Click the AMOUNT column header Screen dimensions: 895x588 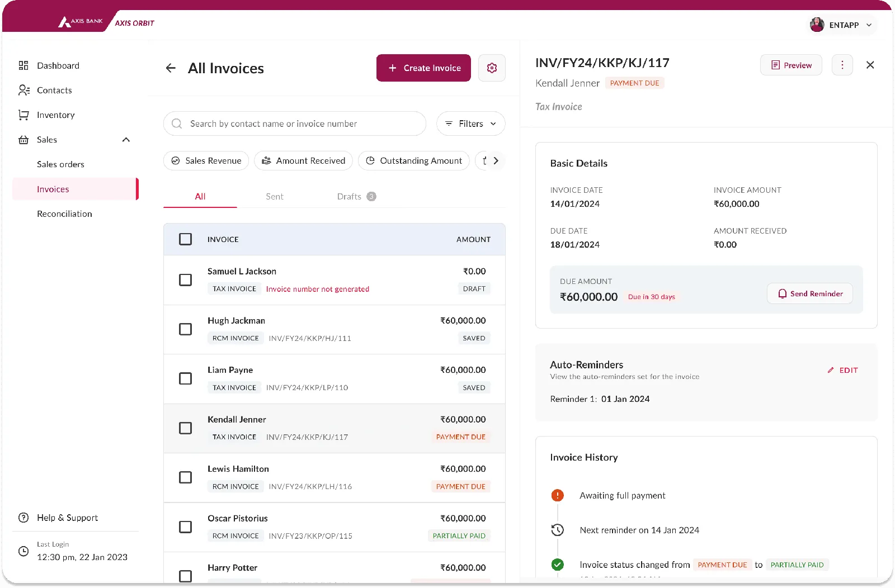coord(473,239)
